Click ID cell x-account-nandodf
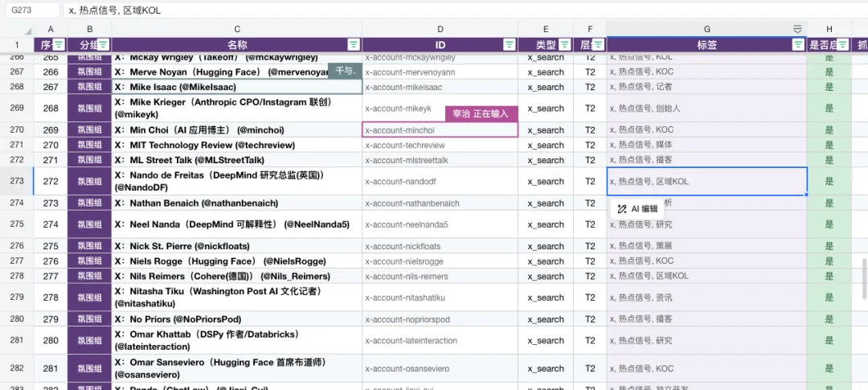 pyautogui.click(x=440, y=181)
